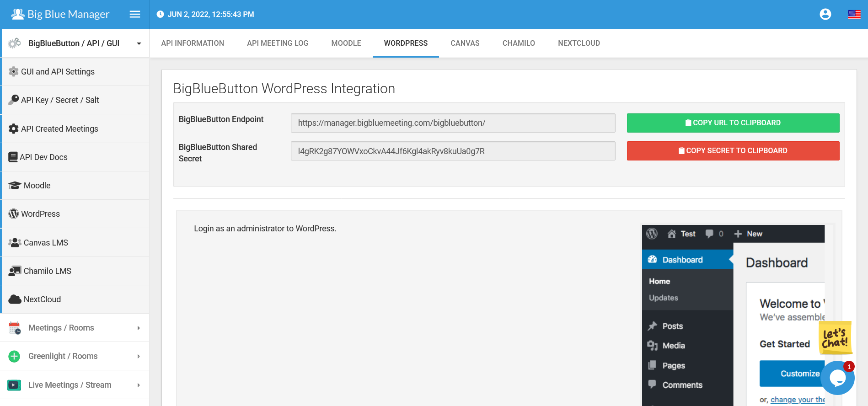
Task: Click Copy Secret to Clipboard button
Action: 733,151
